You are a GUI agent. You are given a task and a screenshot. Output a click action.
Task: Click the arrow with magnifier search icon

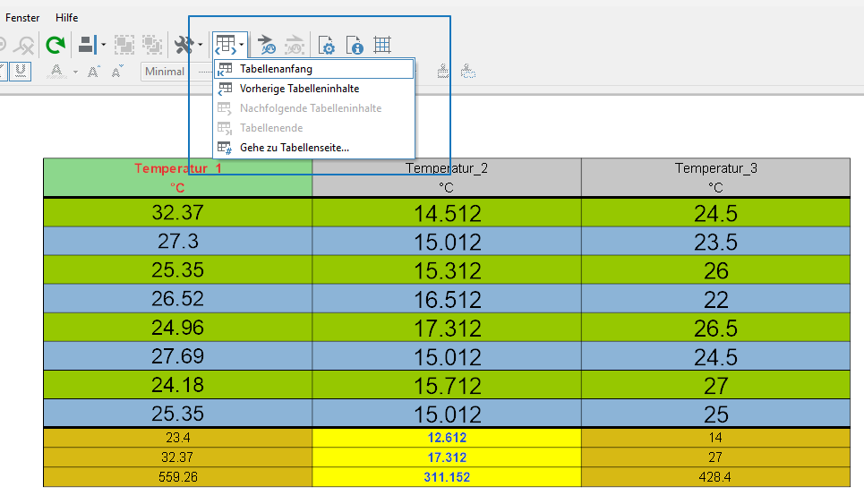point(267,44)
